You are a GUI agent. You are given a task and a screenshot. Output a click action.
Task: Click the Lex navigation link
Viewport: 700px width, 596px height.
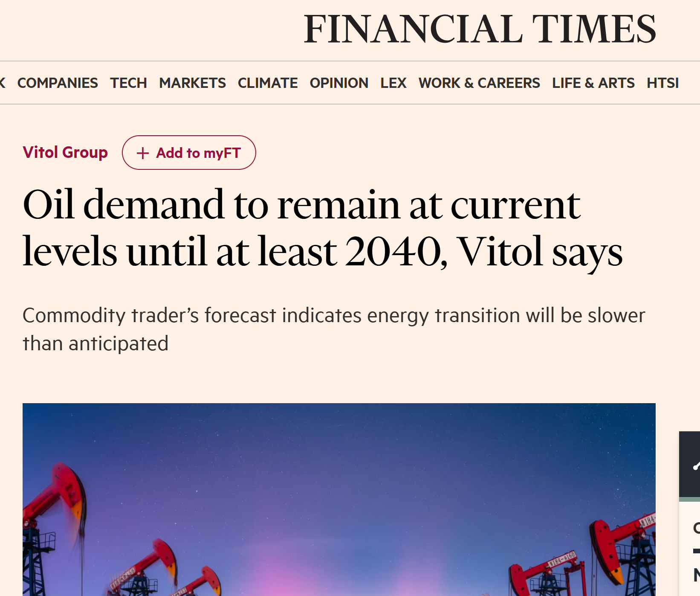click(x=393, y=83)
